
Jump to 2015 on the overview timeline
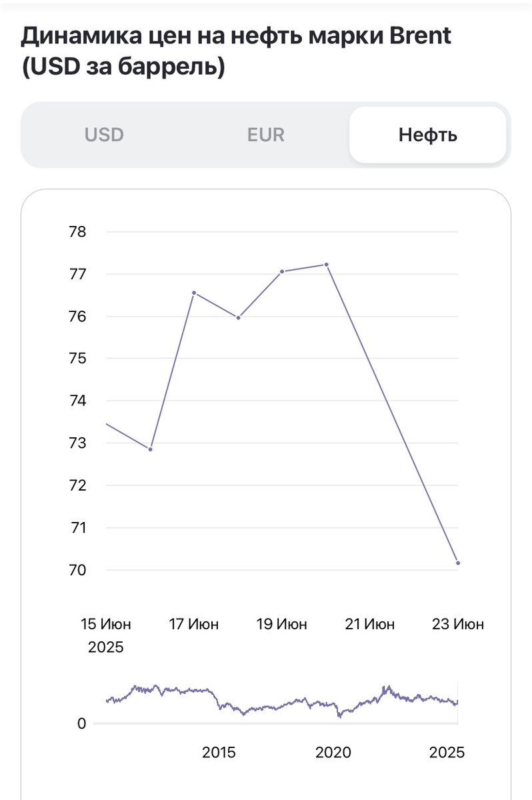[x=219, y=753]
